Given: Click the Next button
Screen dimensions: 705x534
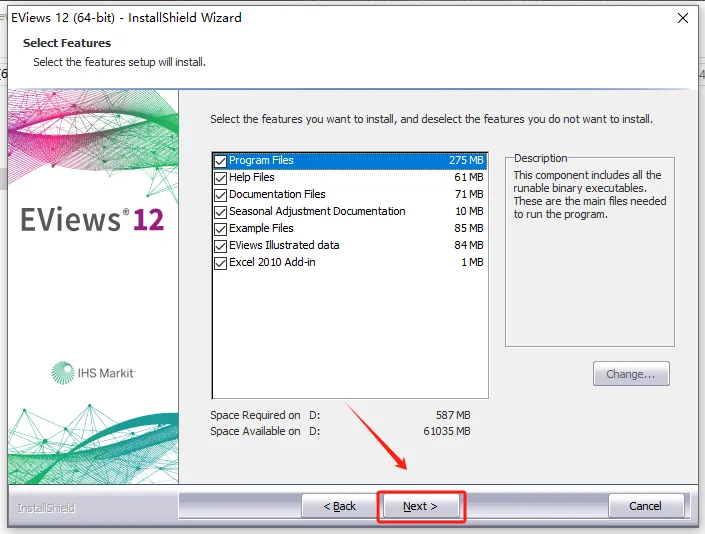Looking at the screenshot, I should 421,506.
